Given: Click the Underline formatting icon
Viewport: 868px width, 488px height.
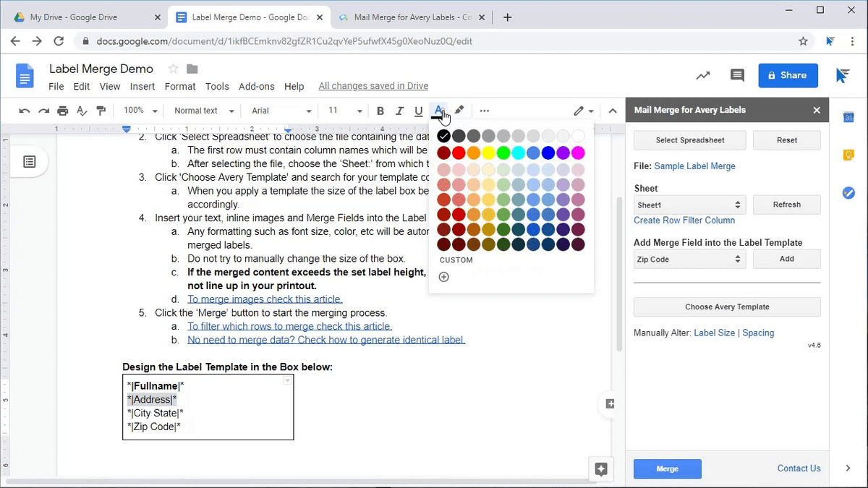Looking at the screenshot, I should pyautogui.click(x=419, y=110).
